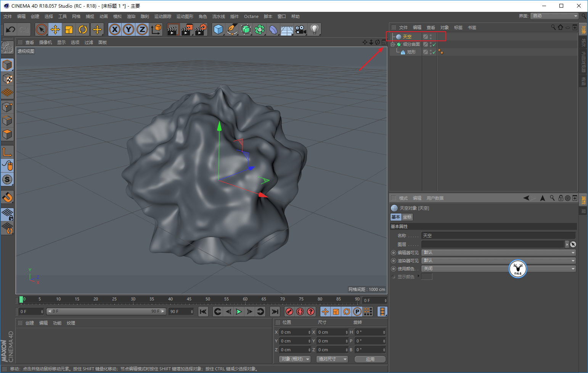Open the render settings clapperboard icon

[201, 29]
